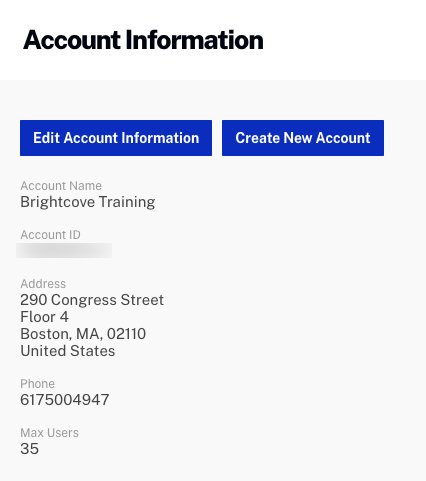The width and height of the screenshot is (426, 481).
Task: Click the Address field label
Action: pos(43,284)
